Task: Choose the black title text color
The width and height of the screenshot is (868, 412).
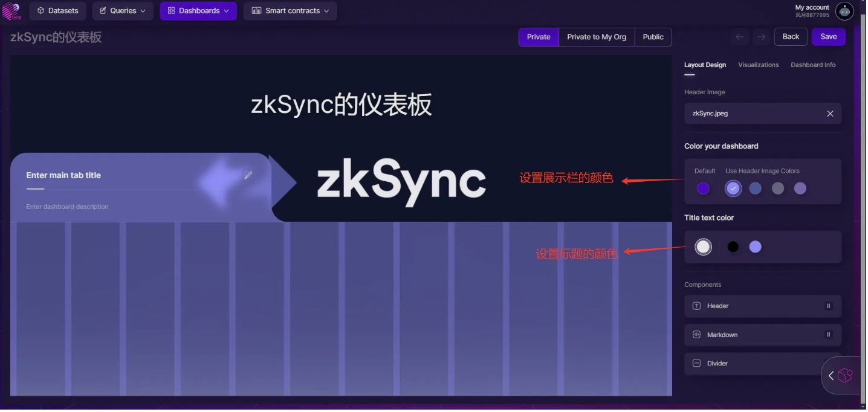Action: coord(734,248)
